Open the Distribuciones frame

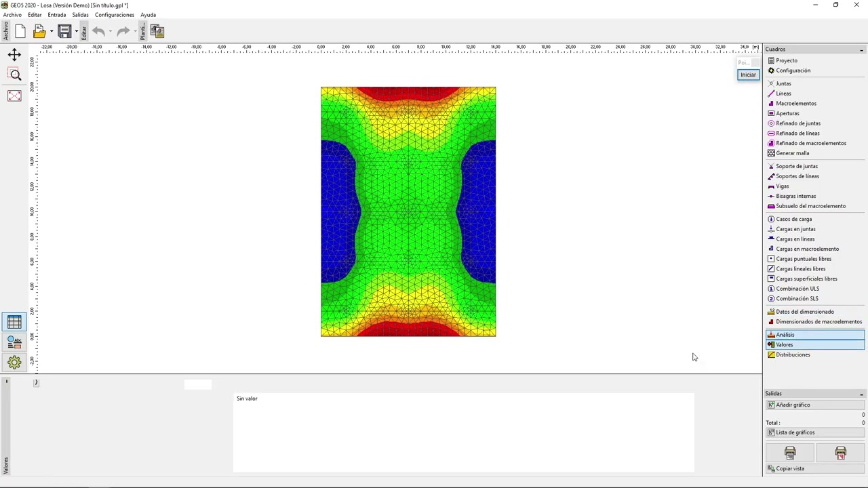tap(815, 354)
